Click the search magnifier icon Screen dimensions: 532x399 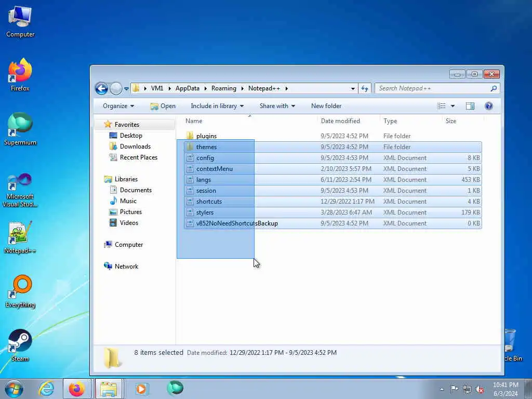click(494, 88)
